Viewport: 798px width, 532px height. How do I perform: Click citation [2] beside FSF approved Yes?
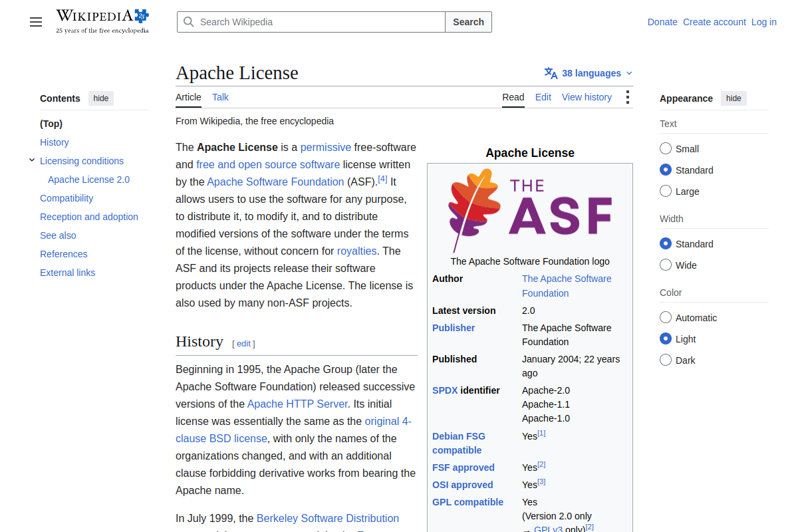[541, 465]
